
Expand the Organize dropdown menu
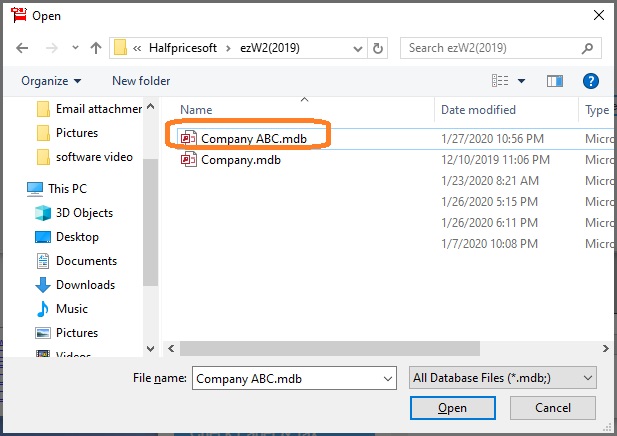[51, 81]
